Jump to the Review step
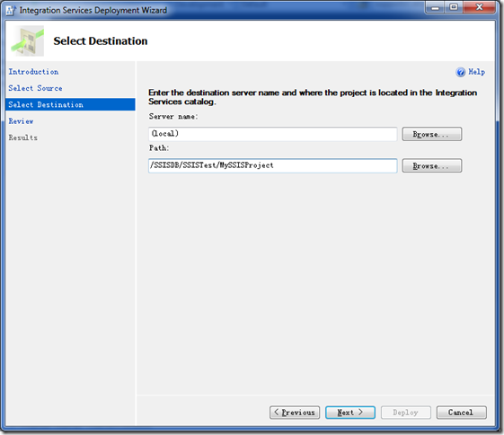 21,121
